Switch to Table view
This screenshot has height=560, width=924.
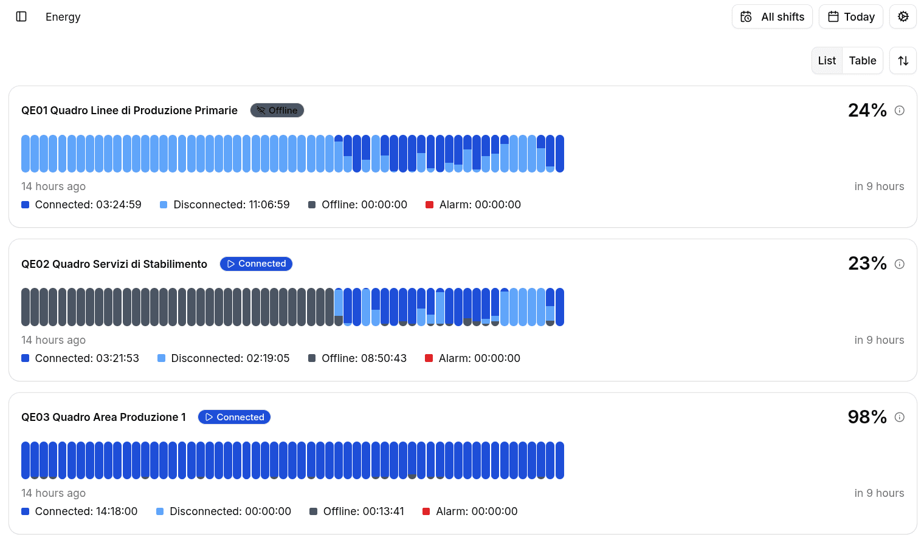coord(863,61)
